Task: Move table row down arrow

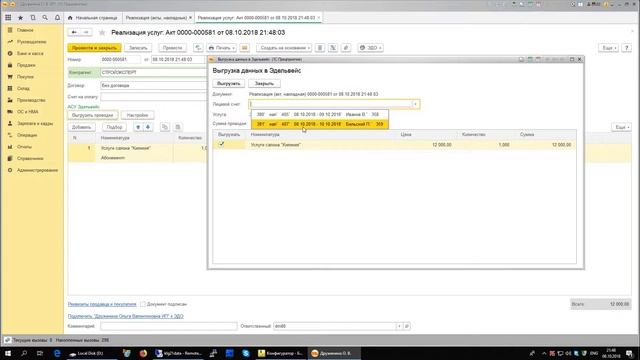Action: (148, 127)
